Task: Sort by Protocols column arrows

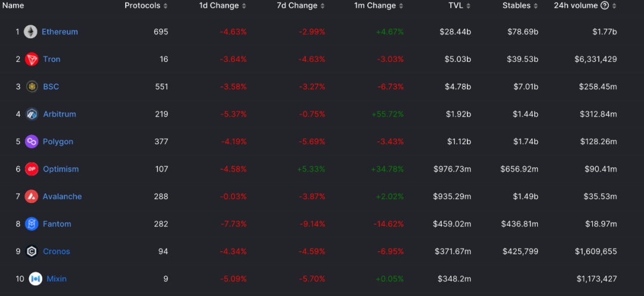Action: (165, 6)
